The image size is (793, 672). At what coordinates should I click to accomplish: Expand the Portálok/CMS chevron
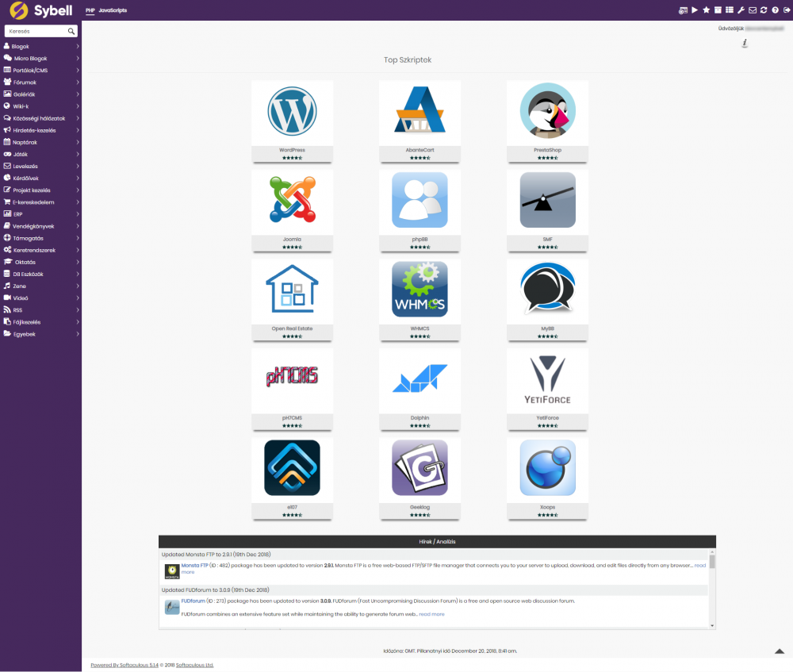tap(78, 71)
